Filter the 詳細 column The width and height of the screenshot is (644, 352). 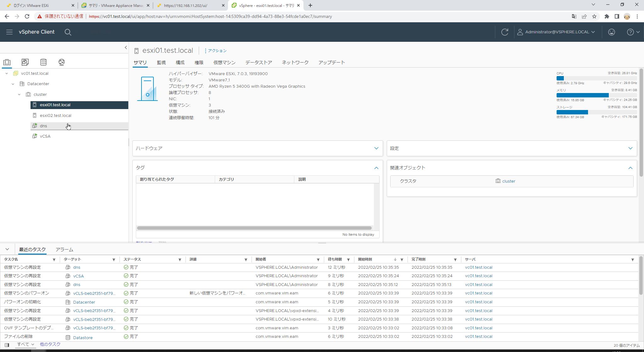[246, 260]
